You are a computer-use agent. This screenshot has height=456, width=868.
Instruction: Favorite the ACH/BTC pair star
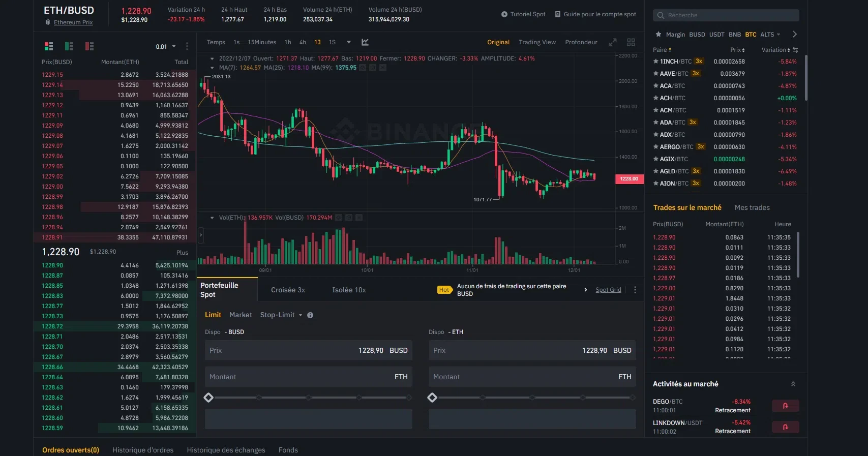(x=656, y=98)
